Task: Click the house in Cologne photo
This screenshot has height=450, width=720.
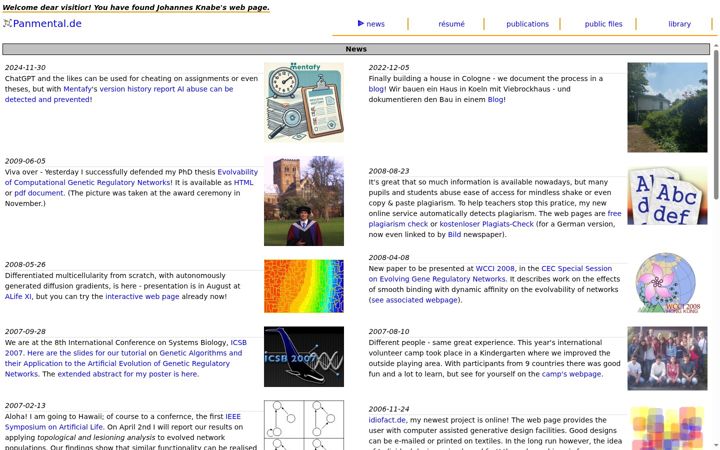Action: point(667,107)
